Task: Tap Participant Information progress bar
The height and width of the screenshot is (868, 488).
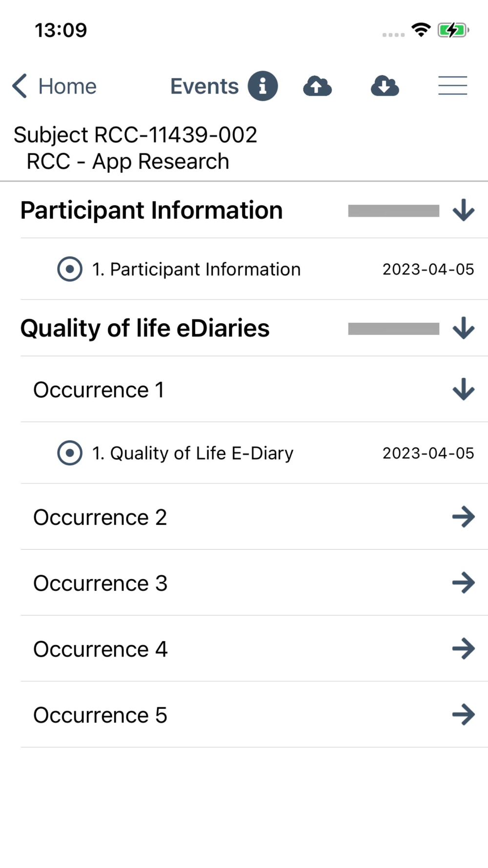Action: (393, 211)
